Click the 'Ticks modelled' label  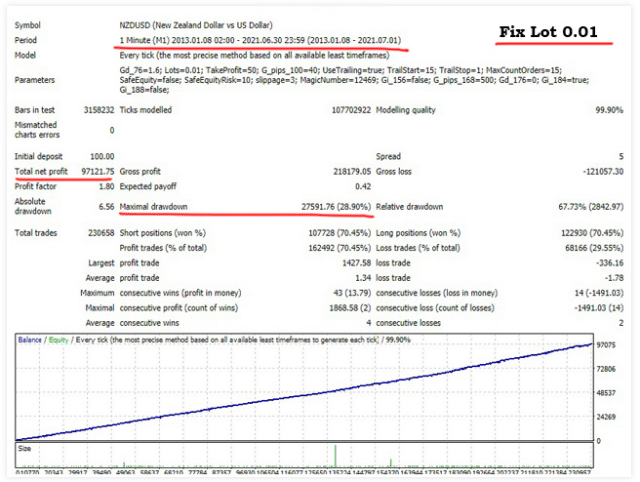coord(146,110)
